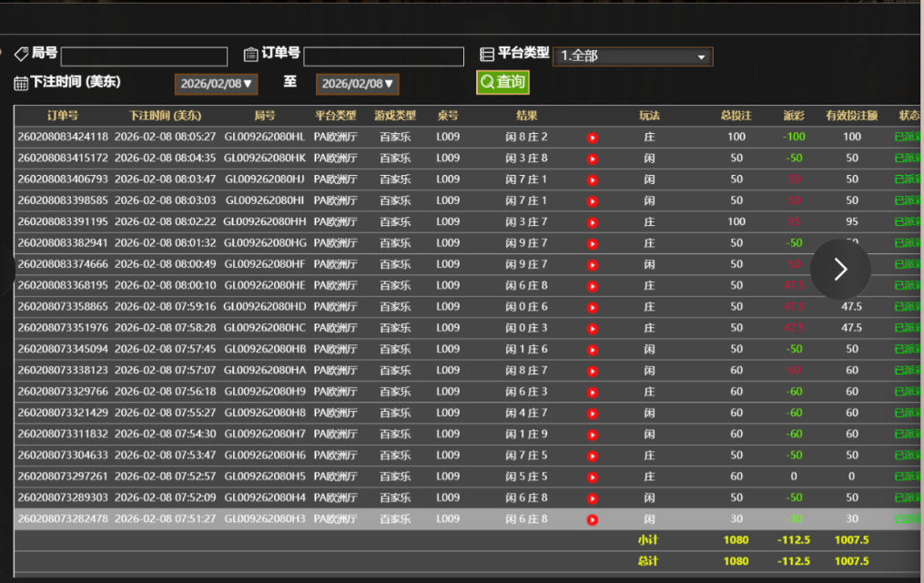Screen dimensions: 924x583
Task: Select row with order number 260208073358865
Action: click(x=63, y=307)
